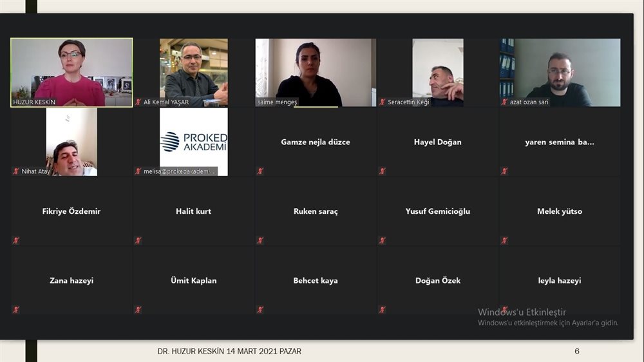
Task: Click muted mic icon on Fikriye Özdemir tile
Action: (16, 240)
